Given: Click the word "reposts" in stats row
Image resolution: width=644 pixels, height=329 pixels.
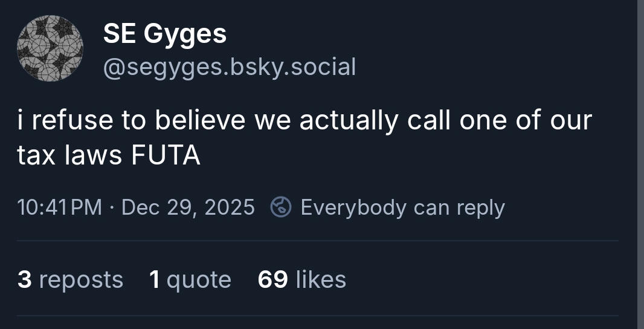Looking at the screenshot, I should [x=81, y=279].
